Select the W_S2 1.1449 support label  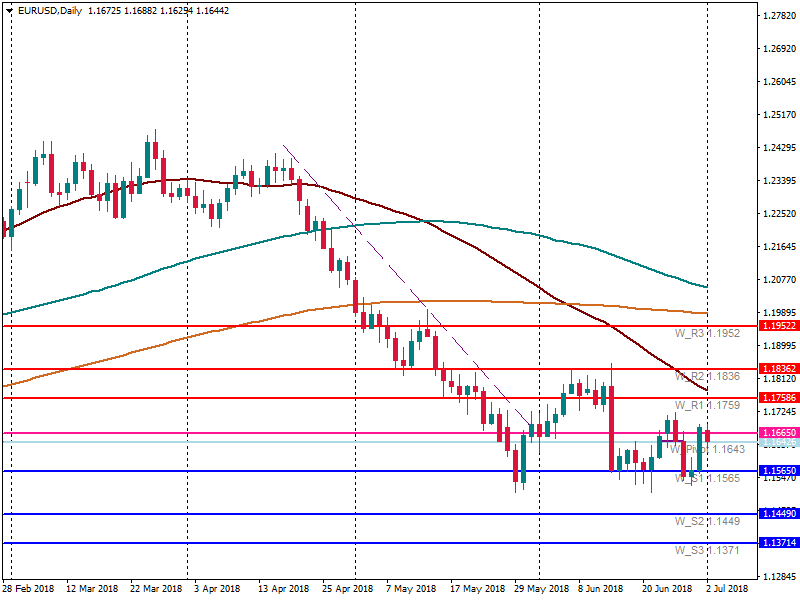(x=707, y=522)
